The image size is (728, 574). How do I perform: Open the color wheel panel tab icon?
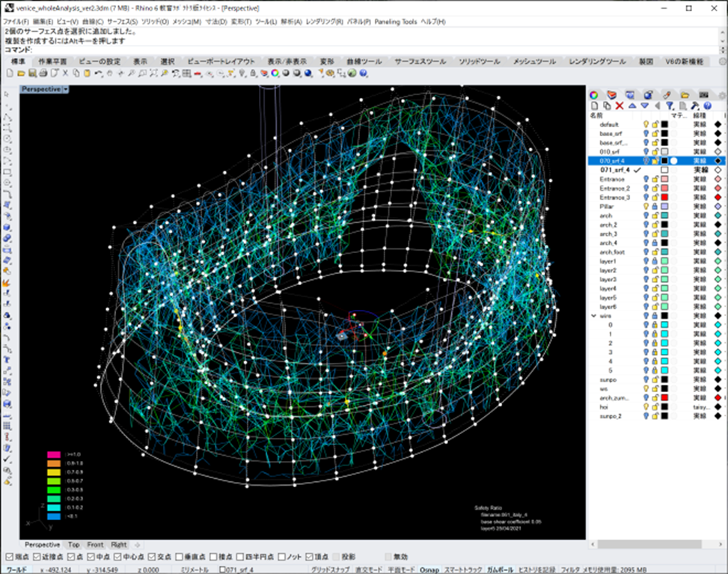coord(594,95)
